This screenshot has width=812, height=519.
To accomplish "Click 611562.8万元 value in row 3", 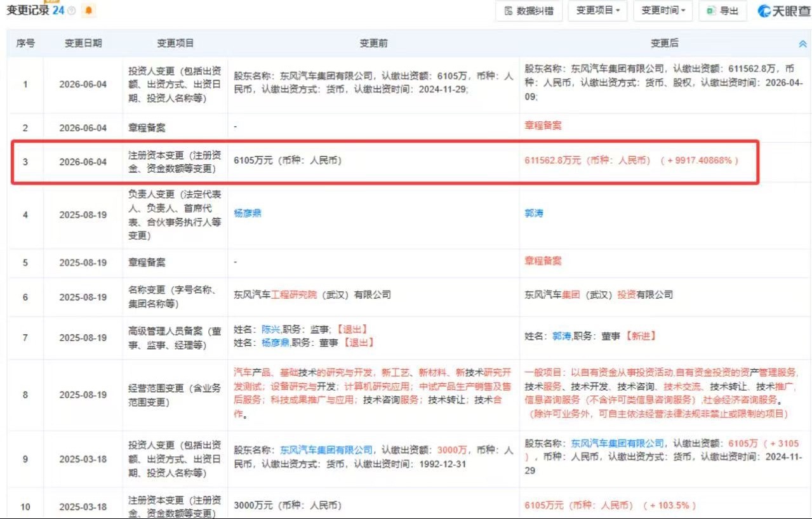I will coord(553,161).
